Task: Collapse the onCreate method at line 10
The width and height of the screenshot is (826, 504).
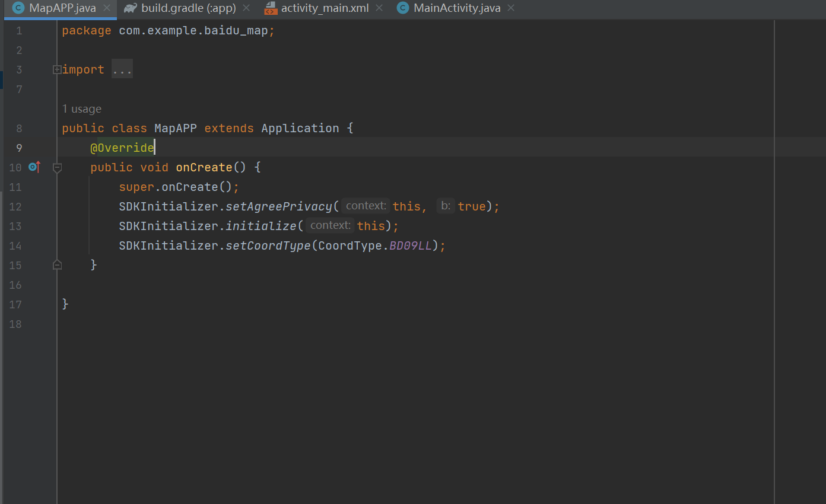Action: click(x=57, y=168)
